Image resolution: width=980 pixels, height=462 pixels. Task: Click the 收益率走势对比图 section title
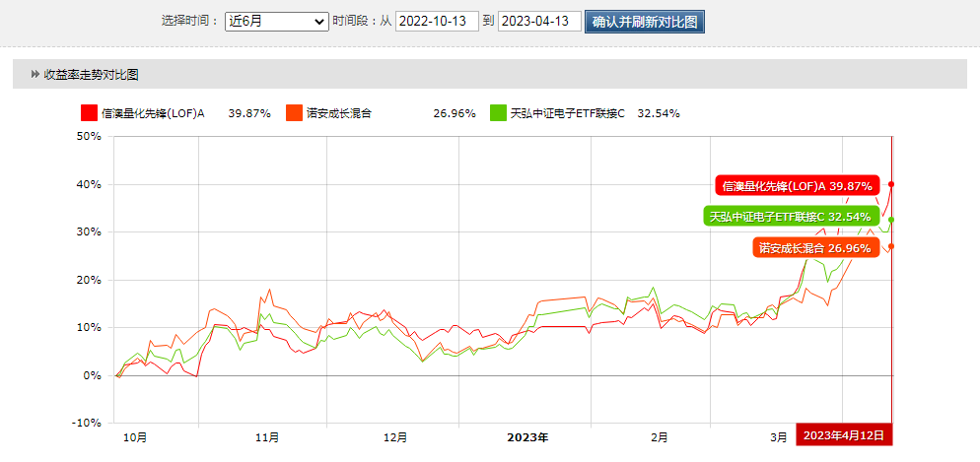92,75
